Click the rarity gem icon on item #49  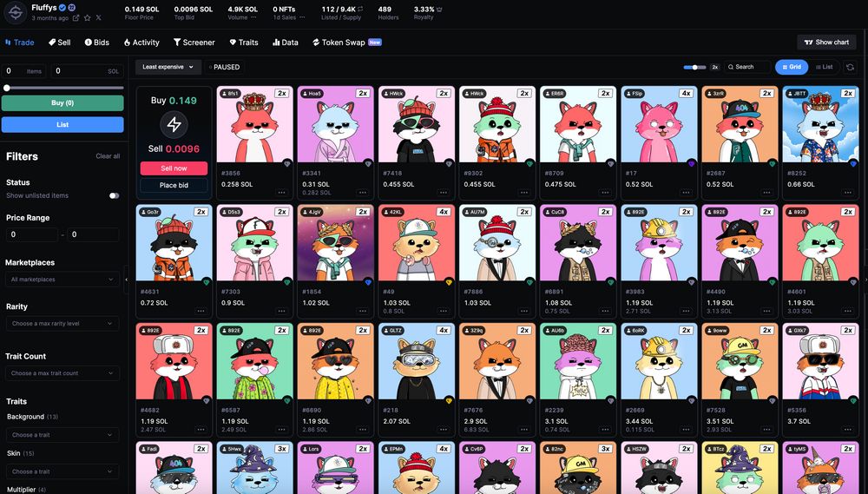[x=449, y=282]
